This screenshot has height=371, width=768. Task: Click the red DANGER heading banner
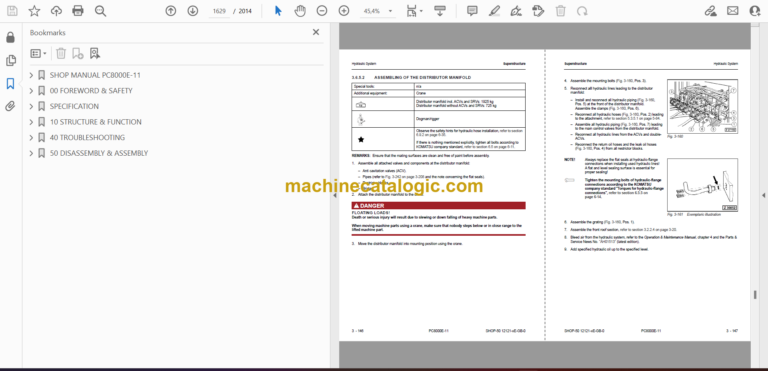coord(438,206)
